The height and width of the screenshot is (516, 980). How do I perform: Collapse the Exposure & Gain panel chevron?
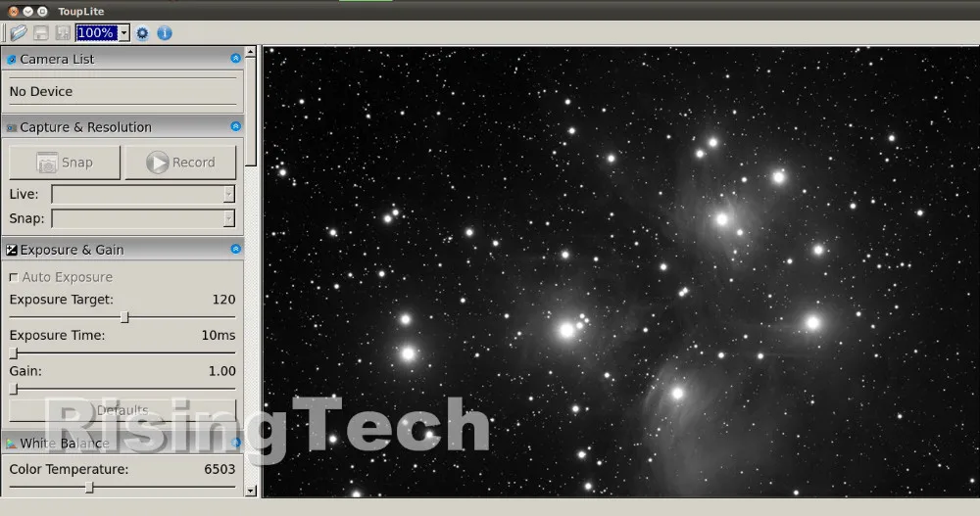pyautogui.click(x=235, y=249)
